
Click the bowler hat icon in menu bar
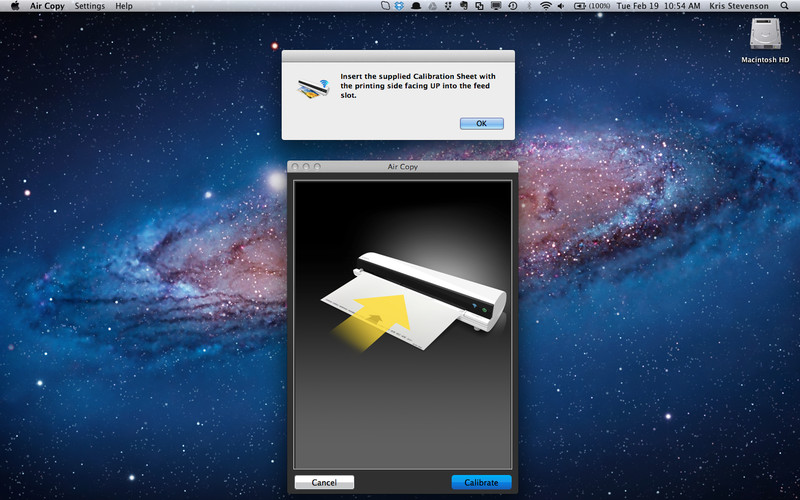click(416, 6)
